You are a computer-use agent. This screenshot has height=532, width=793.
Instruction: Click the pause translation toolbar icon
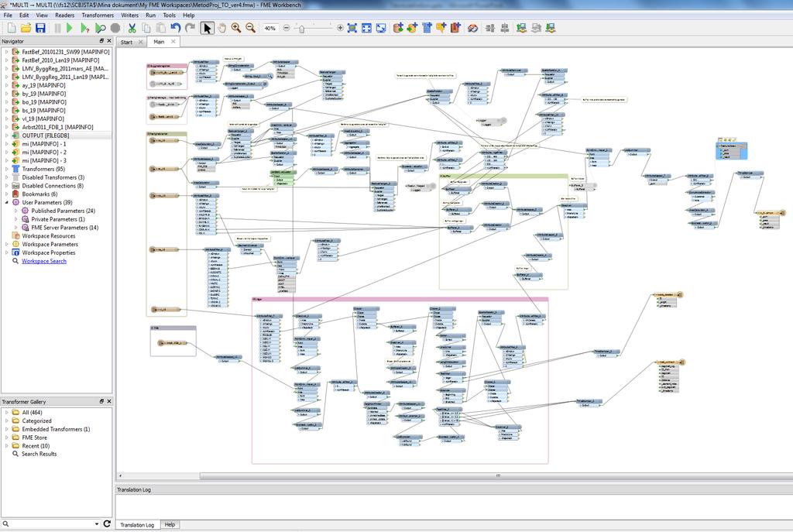57,28
